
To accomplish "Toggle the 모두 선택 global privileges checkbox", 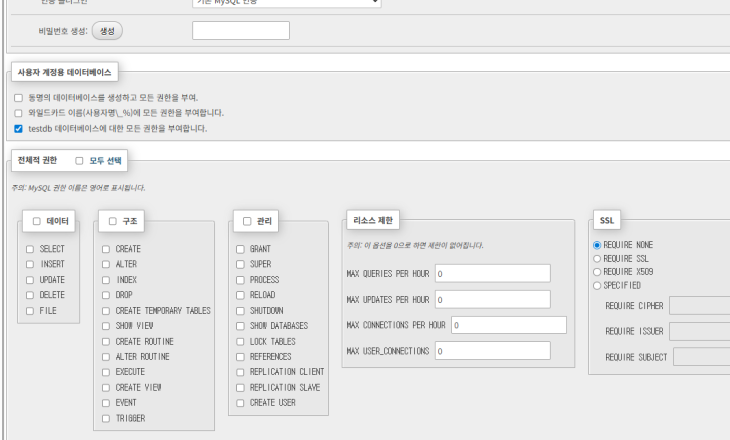I will 80,160.
